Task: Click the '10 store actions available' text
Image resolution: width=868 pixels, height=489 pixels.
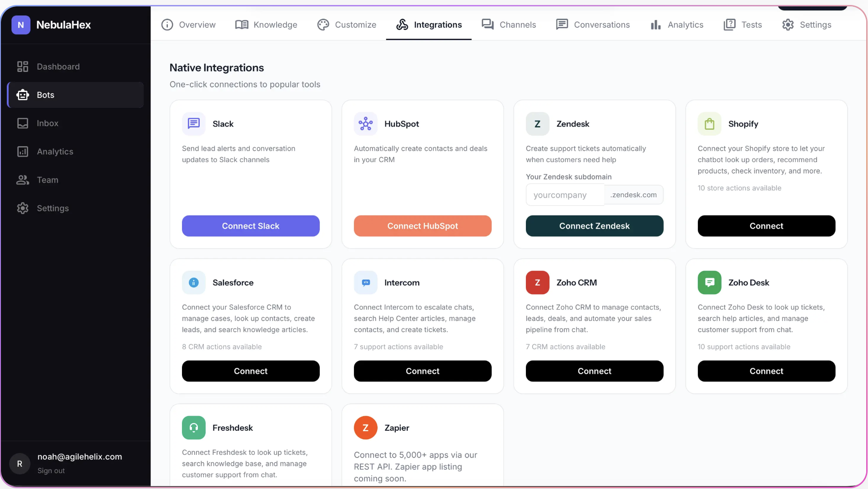Action: 740,188
